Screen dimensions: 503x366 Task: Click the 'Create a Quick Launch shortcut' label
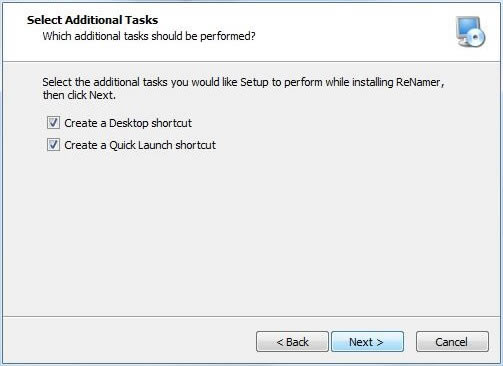pyautogui.click(x=140, y=145)
